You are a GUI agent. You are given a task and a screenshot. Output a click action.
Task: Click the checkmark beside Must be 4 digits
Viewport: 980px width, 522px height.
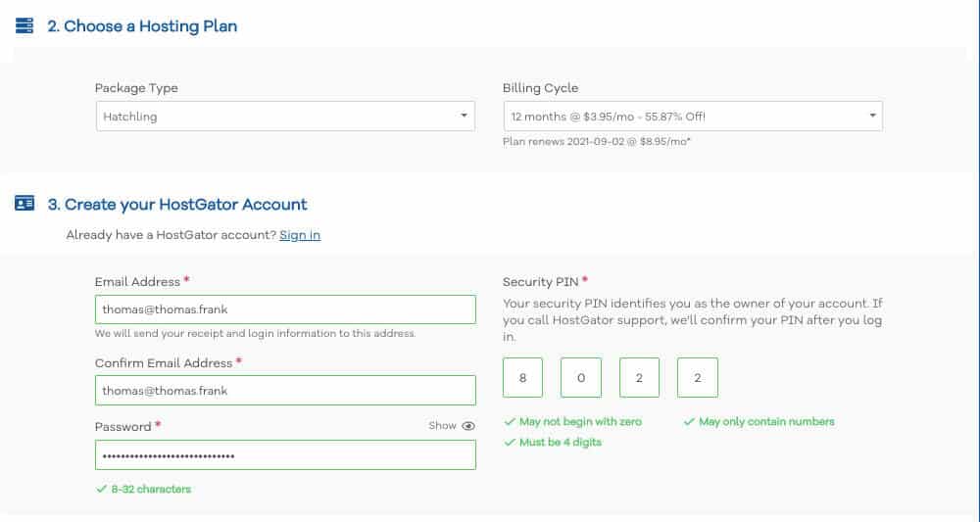[x=510, y=443]
